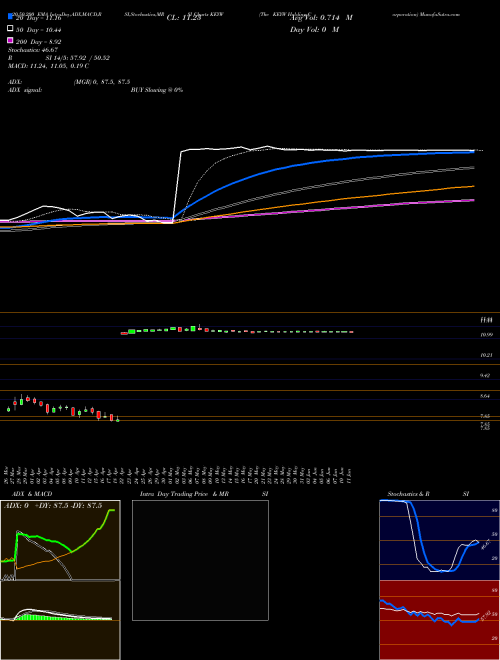Select the '50 Day - 10.44' legend text
Image resolution: width=500 pixels, height=660 pixels.
point(39,30)
